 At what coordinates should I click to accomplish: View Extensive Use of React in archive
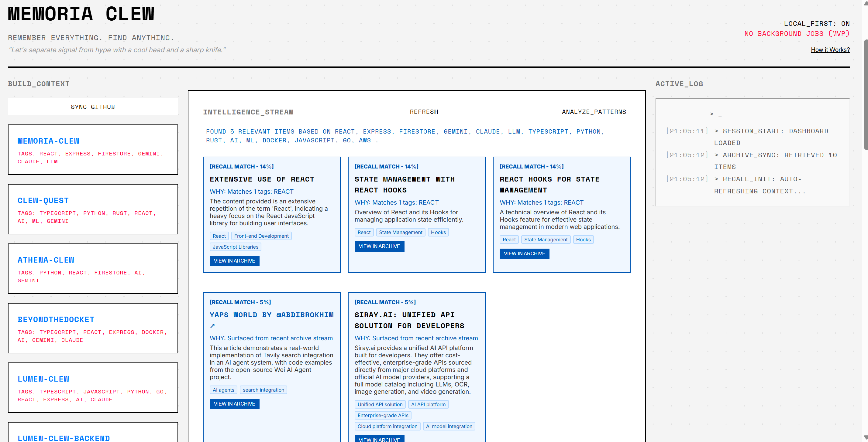[234, 261]
